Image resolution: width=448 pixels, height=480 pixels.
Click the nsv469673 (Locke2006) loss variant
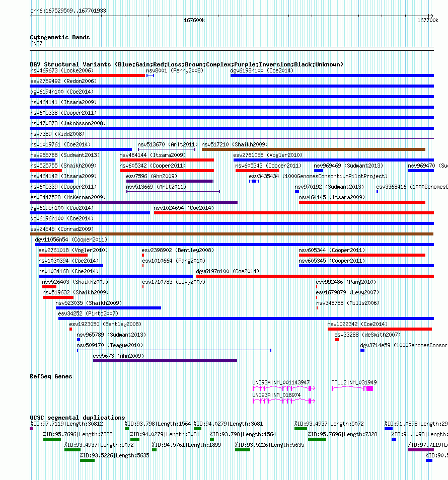coord(87,75)
